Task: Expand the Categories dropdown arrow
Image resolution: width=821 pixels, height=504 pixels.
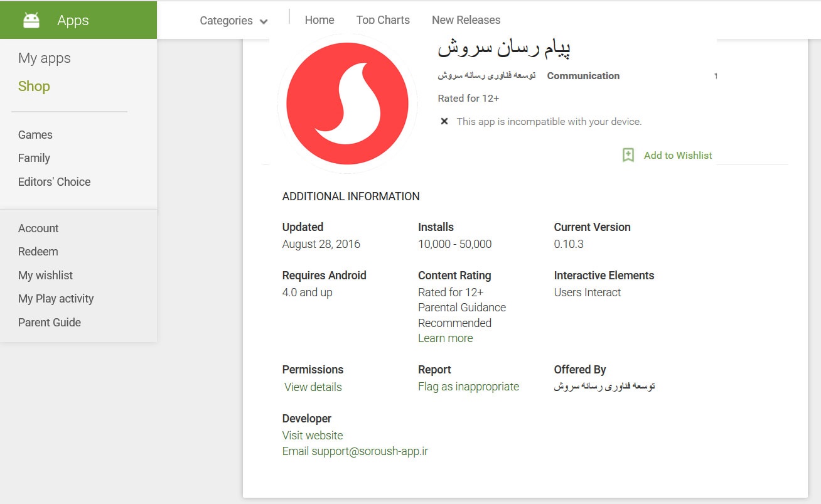Action: coord(264,21)
